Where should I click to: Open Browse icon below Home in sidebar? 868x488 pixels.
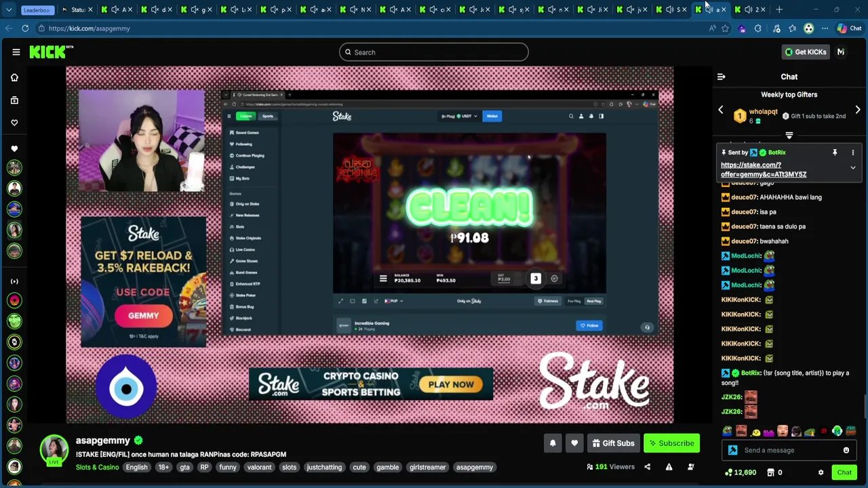14,100
